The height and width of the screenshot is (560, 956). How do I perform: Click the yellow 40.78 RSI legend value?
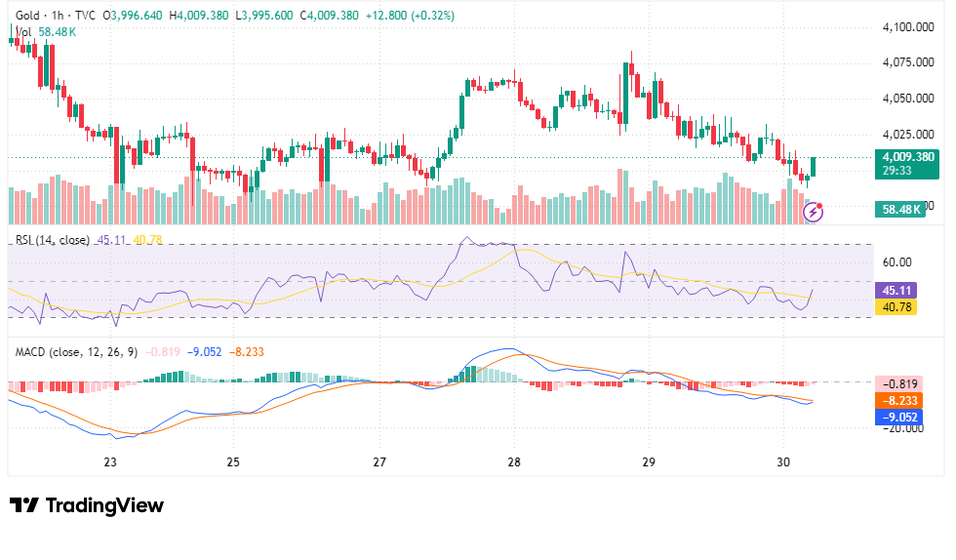tap(147, 240)
